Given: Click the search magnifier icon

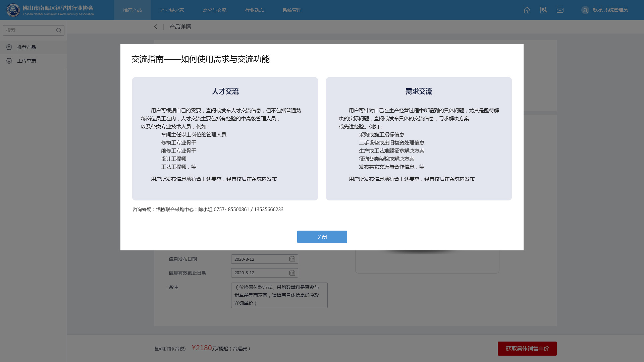Looking at the screenshot, I should (x=59, y=30).
